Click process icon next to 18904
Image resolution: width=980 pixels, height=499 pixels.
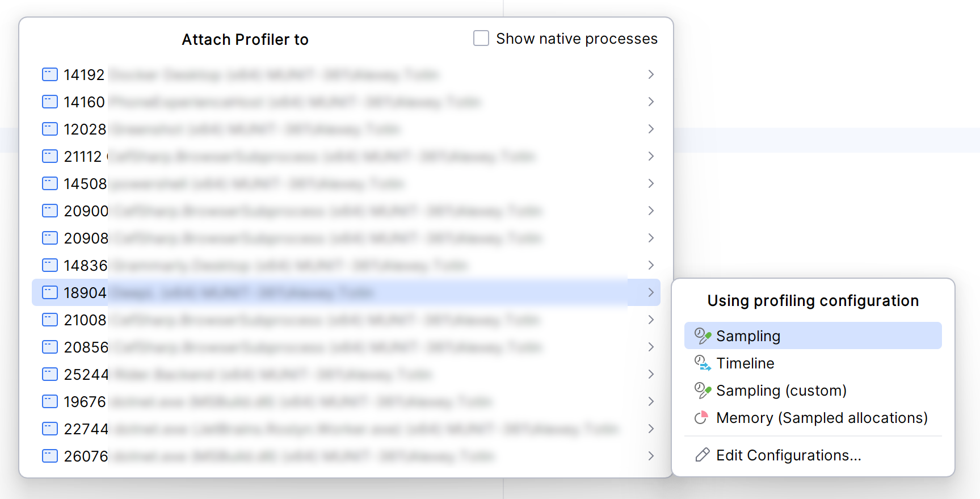tap(50, 292)
